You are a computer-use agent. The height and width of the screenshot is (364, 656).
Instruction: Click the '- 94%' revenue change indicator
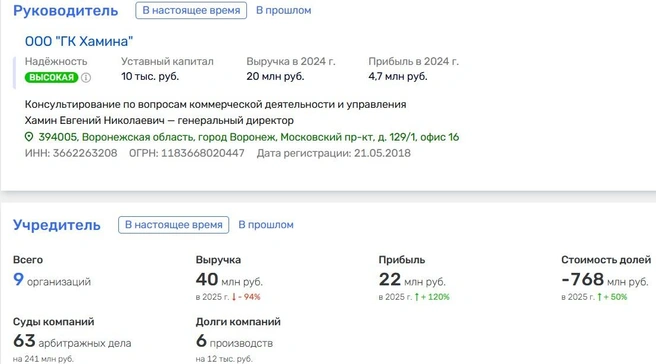246,297
